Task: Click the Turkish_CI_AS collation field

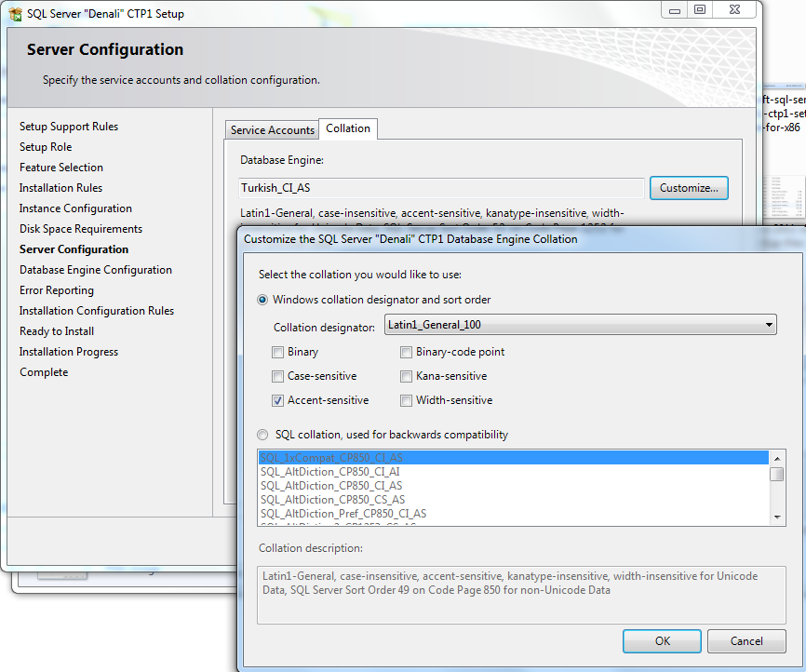Action: (x=441, y=188)
